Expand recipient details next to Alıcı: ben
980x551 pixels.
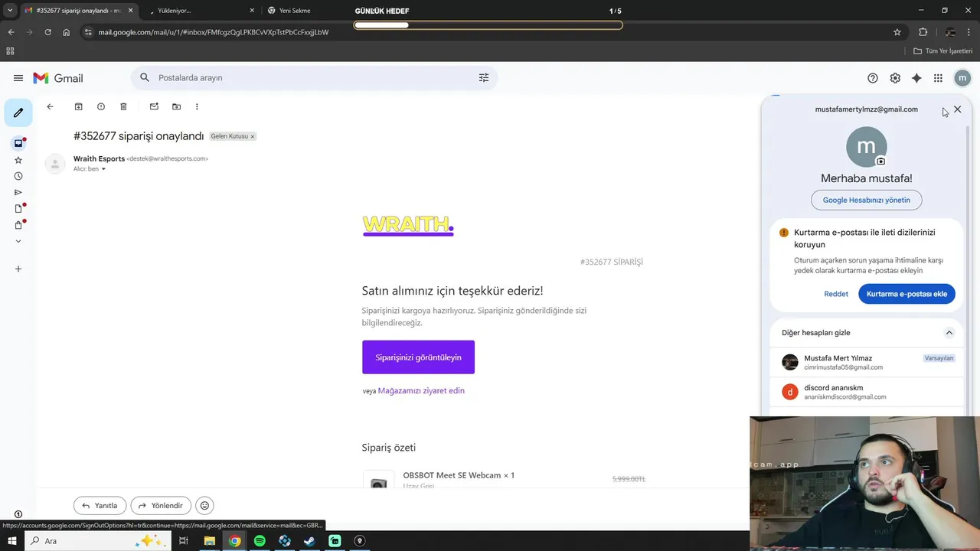(x=103, y=169)
